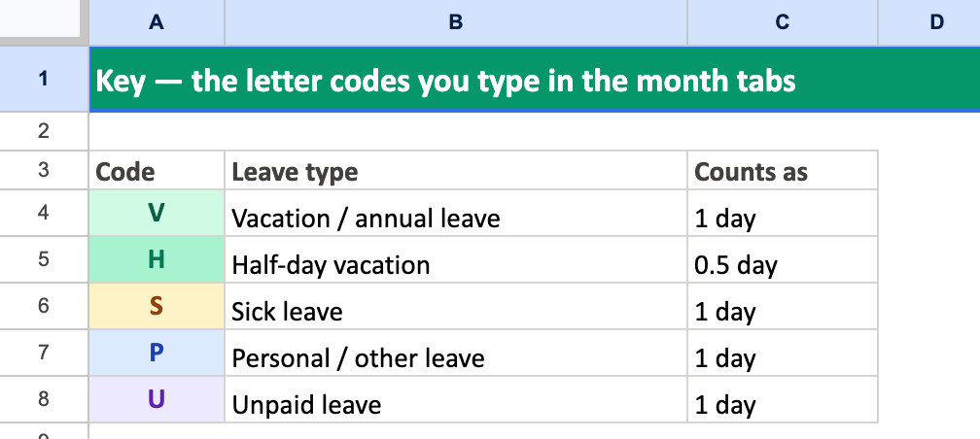The height and width of the screenshot is (439, 980).
Task: Select row 5 header
Action: [44, 259]
